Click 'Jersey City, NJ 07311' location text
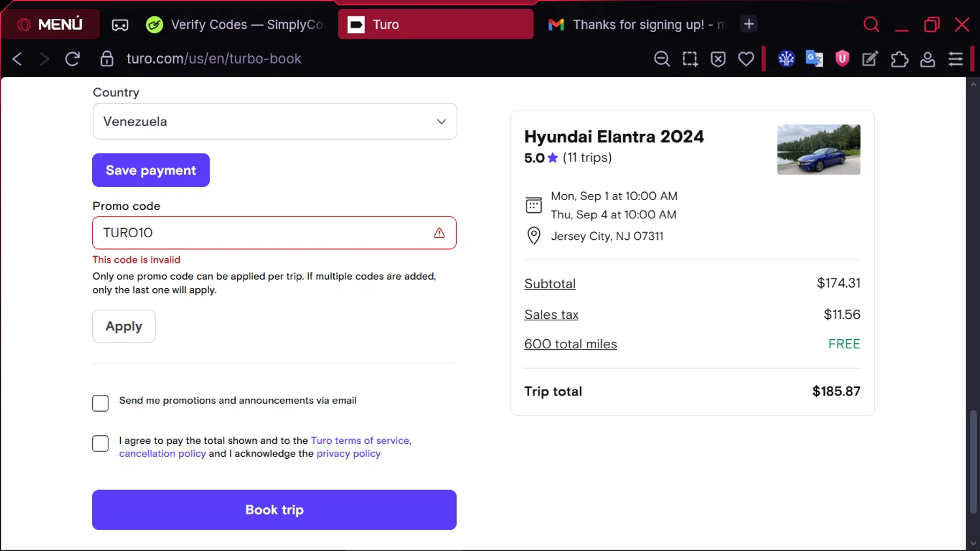980x551 pixels. (607, 236)
